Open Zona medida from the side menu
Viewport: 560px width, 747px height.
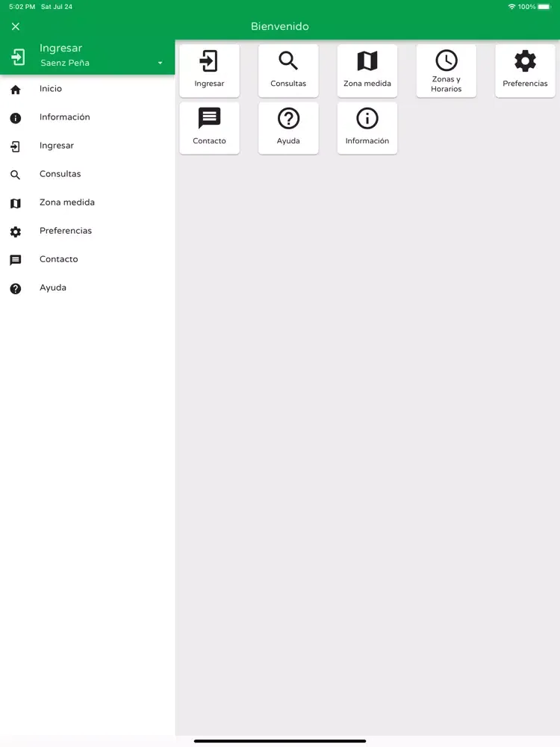tap(87, 202)
